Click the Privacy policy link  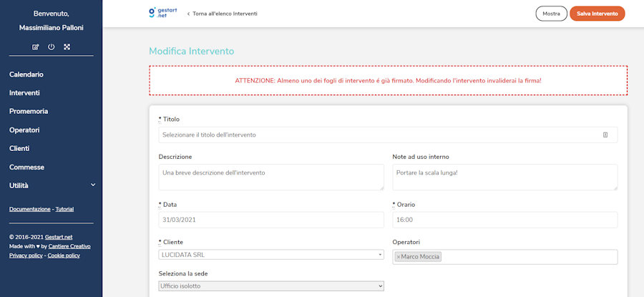tap(26, 255)
